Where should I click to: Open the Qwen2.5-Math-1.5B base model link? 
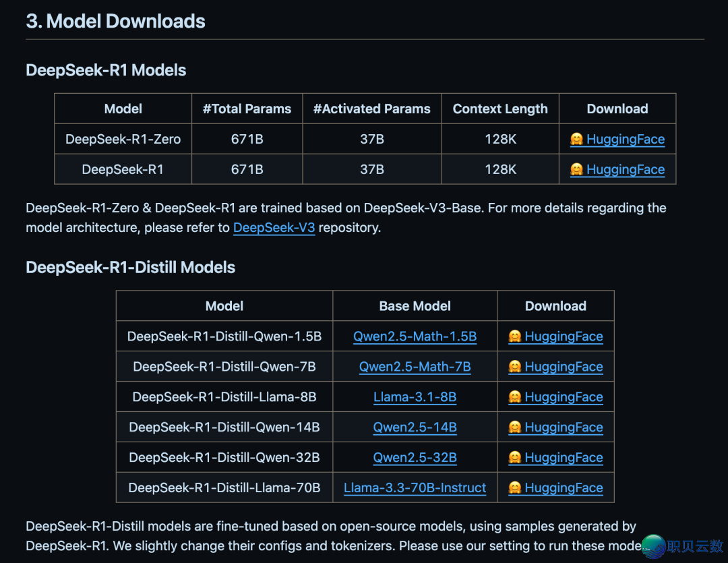[415, 336]
